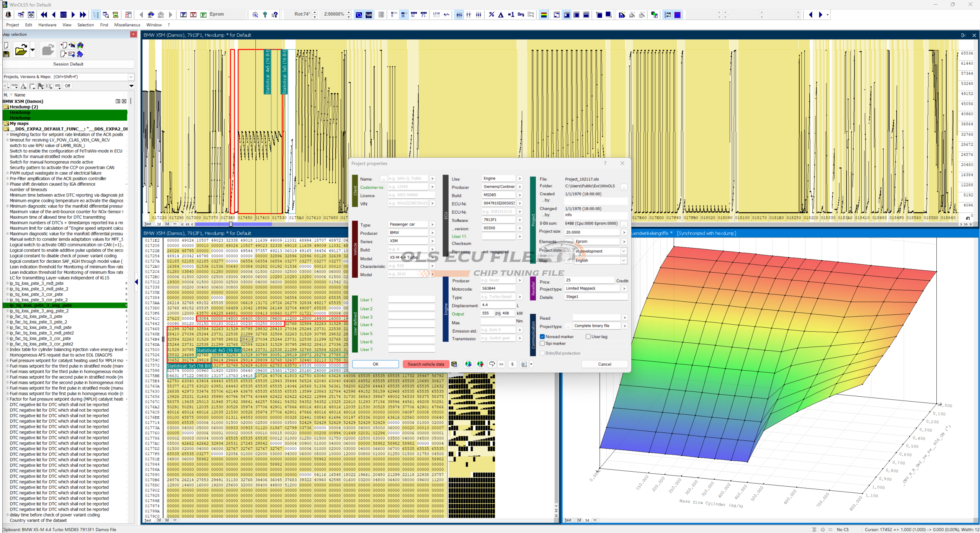980x533 pixels.
Task: Click the red V version toolbar icon
Action: coord(193,15)
